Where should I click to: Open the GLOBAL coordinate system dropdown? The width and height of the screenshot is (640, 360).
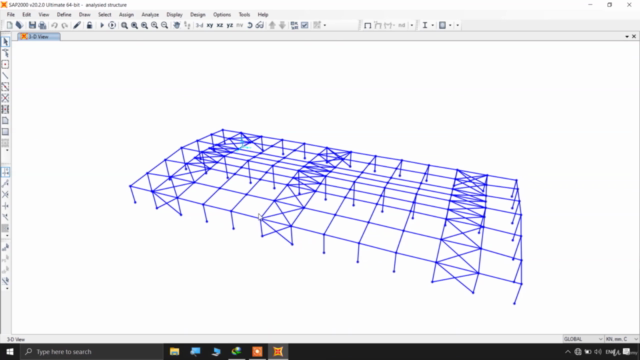coord(583,339)
